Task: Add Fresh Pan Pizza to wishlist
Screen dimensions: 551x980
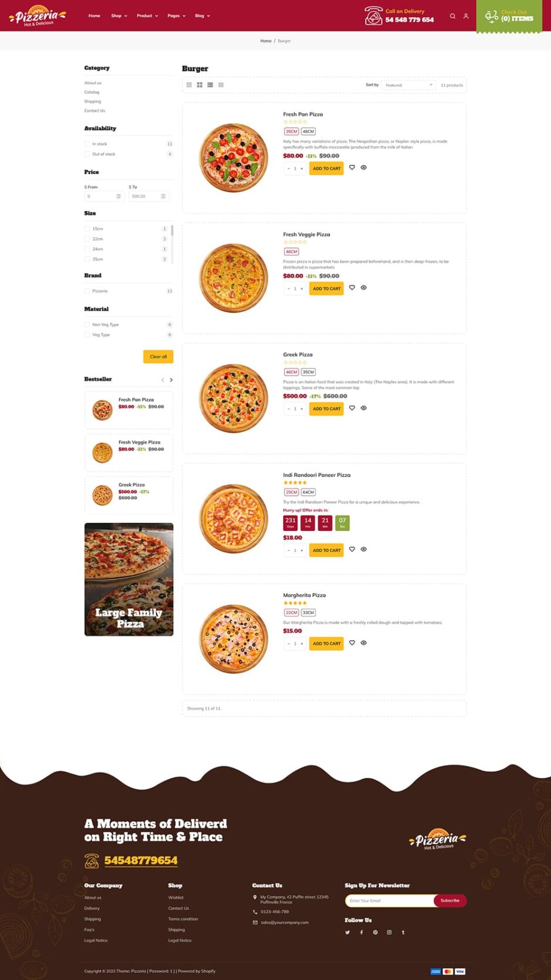Action: pyautogui.click(x=352, y=168)
